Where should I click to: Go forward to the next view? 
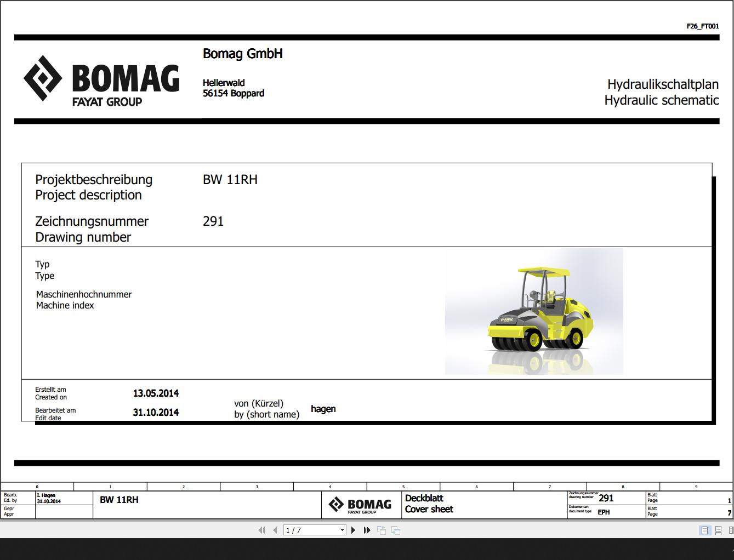(x=395, y=530)
